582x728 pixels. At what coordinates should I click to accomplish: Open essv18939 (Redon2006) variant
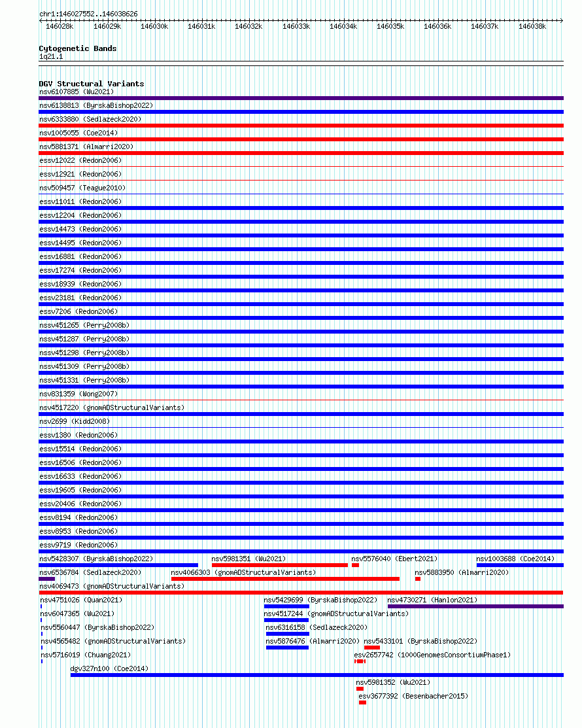pos(80,284)
